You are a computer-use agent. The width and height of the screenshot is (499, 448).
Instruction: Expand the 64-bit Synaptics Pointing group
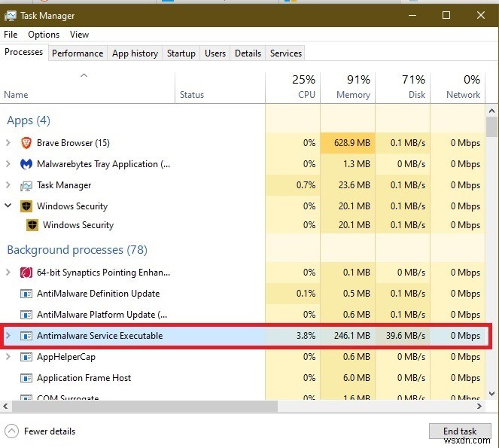click(x=8, y=273)
